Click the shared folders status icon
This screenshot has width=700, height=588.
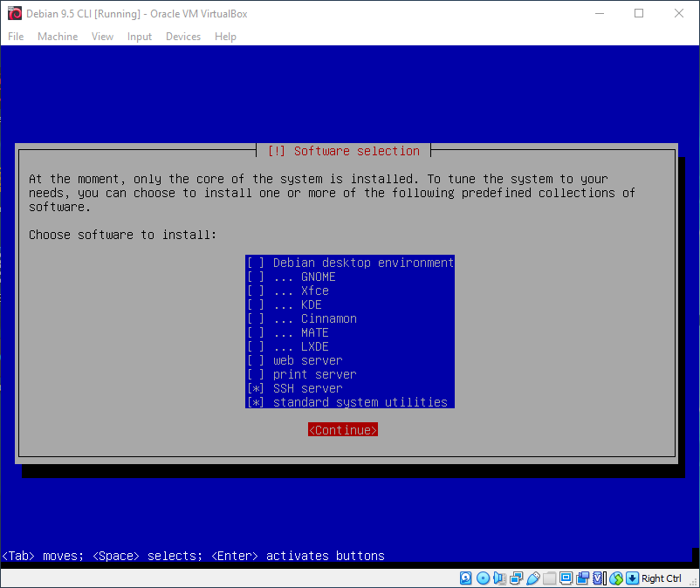pyautogui.click(x=550, y=578)
